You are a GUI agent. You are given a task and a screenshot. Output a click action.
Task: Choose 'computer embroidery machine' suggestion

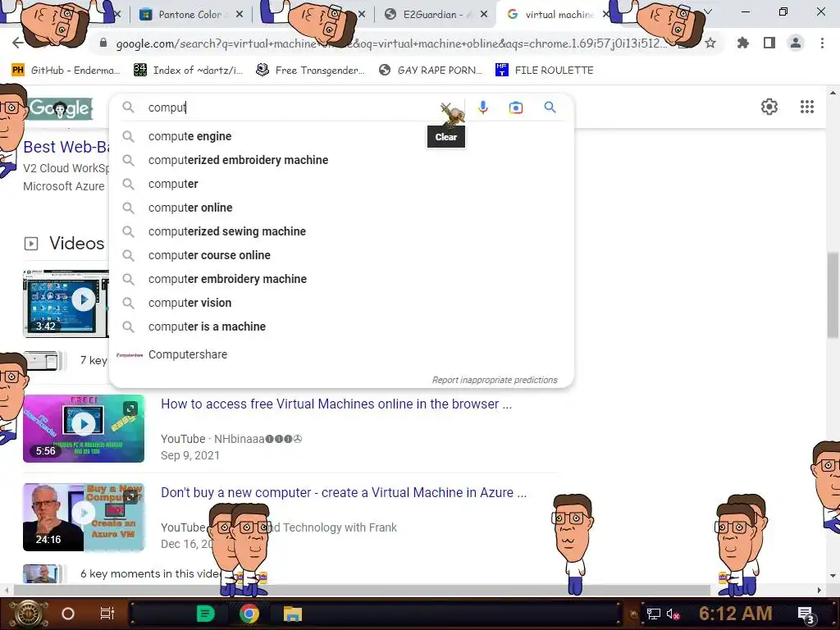(x=341, y=279)
